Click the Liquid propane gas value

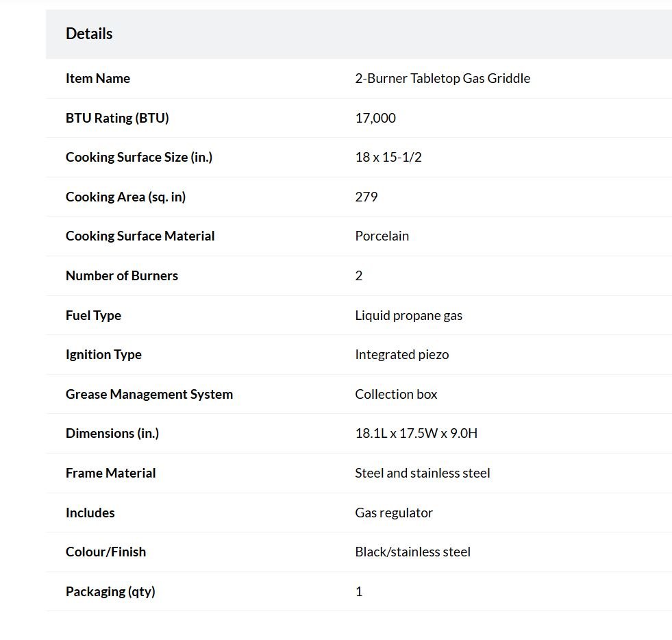[x=409, y=315]
